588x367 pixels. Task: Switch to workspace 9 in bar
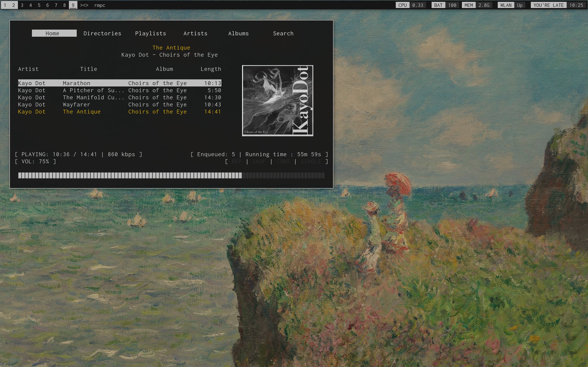click(x=73, y=5)
